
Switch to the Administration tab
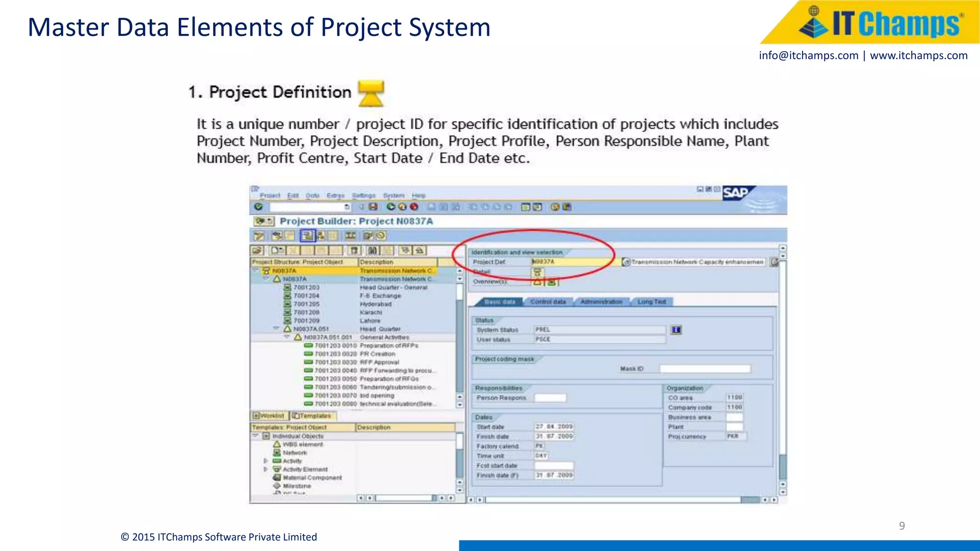coord(601,302)
